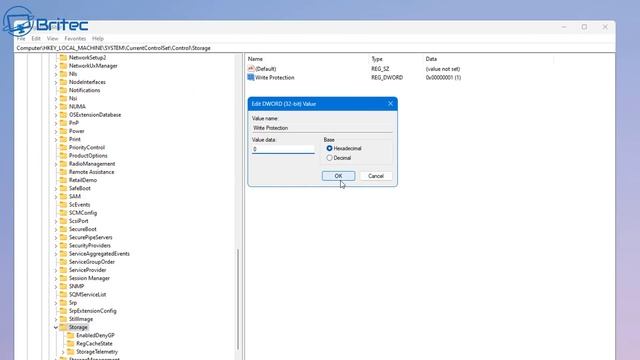Screen dimensions: 640x360
Task: Select the ScEvents folder icon
Action: pyautogui.click(x=63, y=204)
